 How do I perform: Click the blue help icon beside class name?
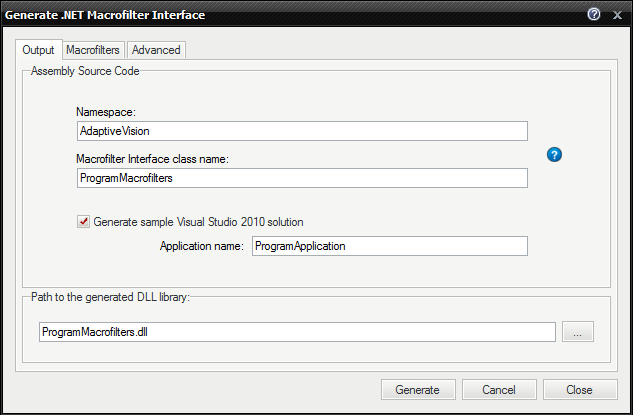555,154
